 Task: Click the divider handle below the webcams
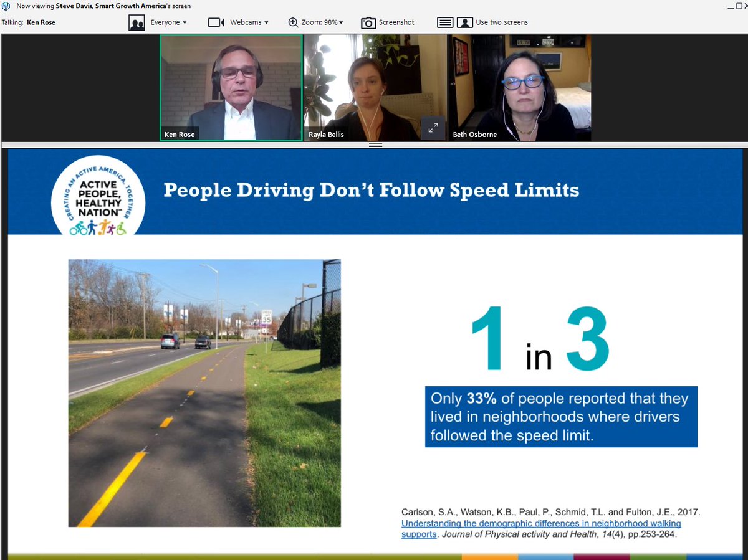pos(375,145)
